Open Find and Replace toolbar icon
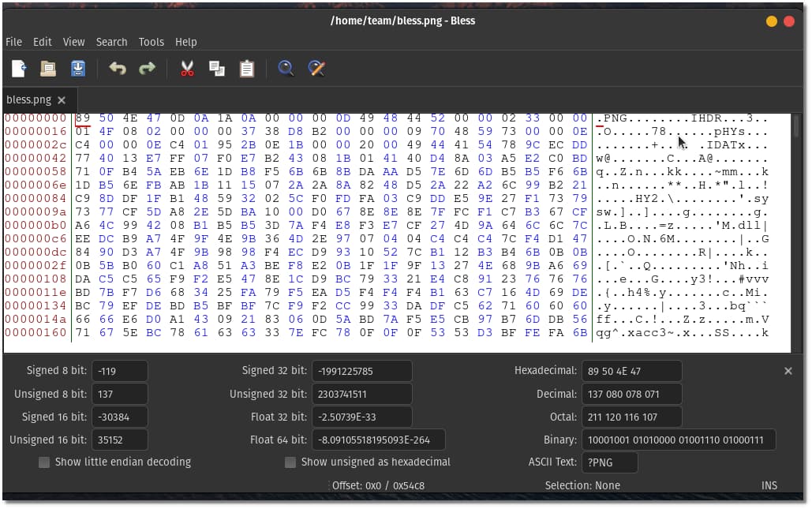The image size is (812, 509). pos(316,69)
